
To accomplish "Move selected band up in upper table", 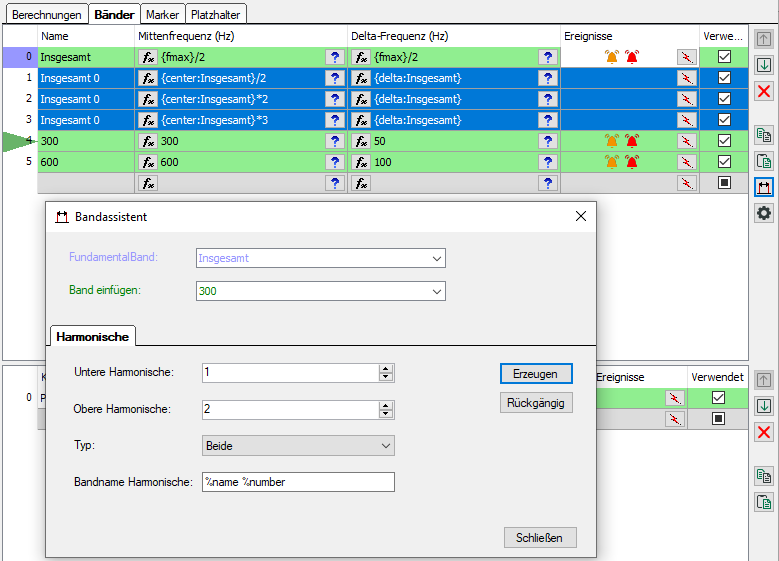I will coord(764,39).
